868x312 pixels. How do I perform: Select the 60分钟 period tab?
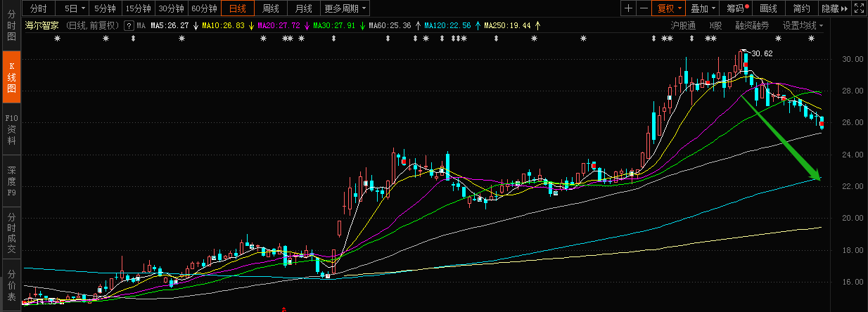[x=204, y=8]
